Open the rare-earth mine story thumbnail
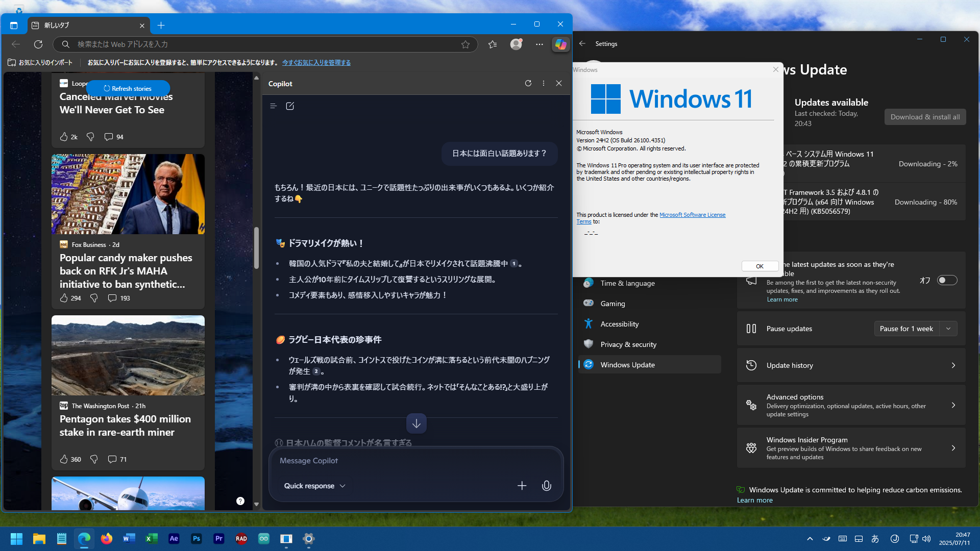Image resolution: width=980 pixels, height=551 pixels. 128,356
